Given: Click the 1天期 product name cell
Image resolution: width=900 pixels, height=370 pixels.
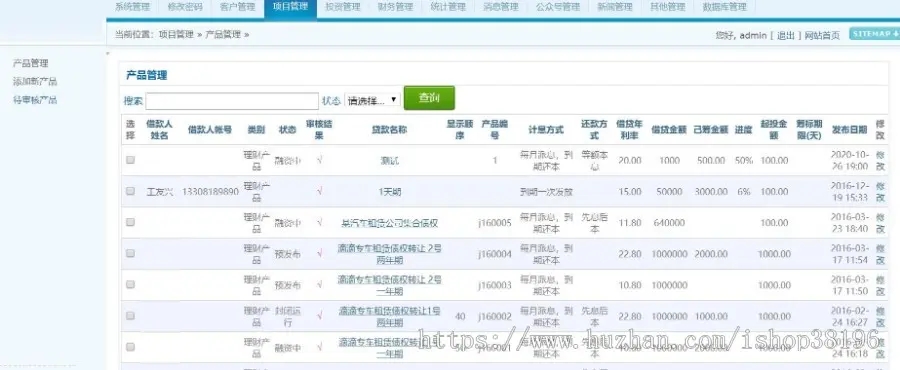Looking at the screenshot, I should tap(390, 192).
